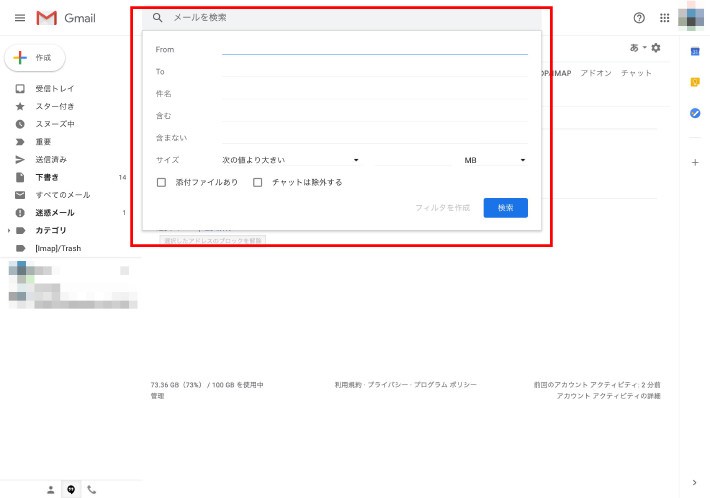Open 利用規約 terms link
Viewport: 710px width, 498px height.
tap(348, 385)
